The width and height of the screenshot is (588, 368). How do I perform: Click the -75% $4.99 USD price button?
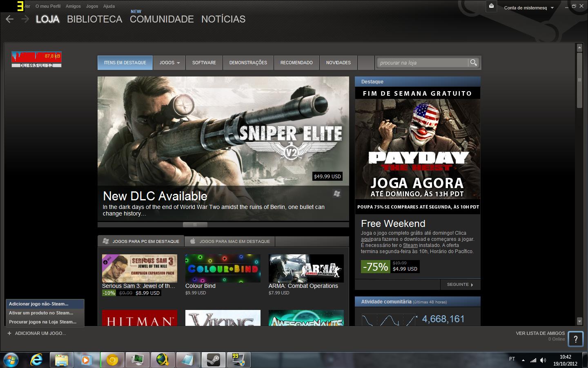[x=390, y=267]
